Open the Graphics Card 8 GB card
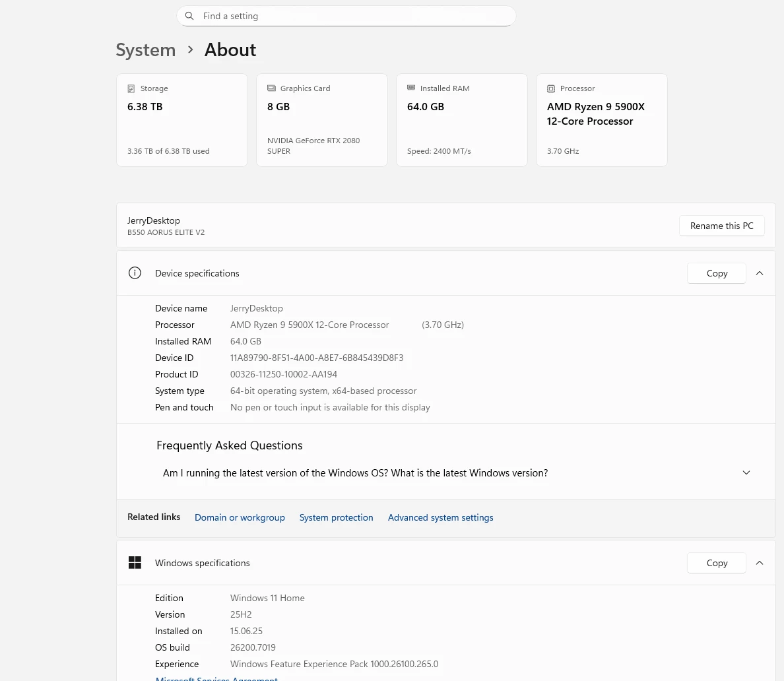Image resolution: width=784 pixels, height=681 pixels. point(322,120)
